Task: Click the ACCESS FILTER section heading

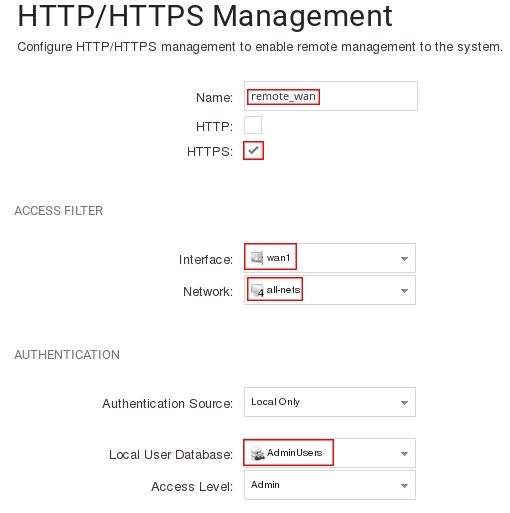Action: click(x=59, y=211)
